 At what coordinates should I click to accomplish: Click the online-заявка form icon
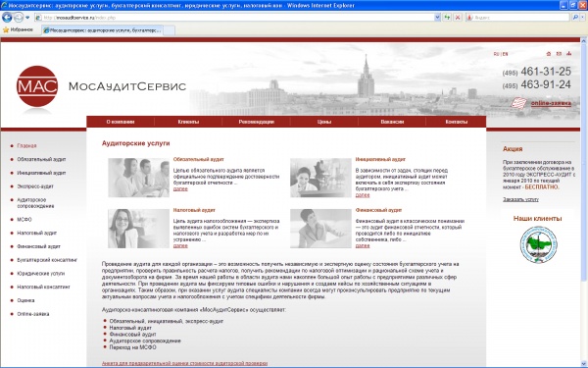(519, 103)
